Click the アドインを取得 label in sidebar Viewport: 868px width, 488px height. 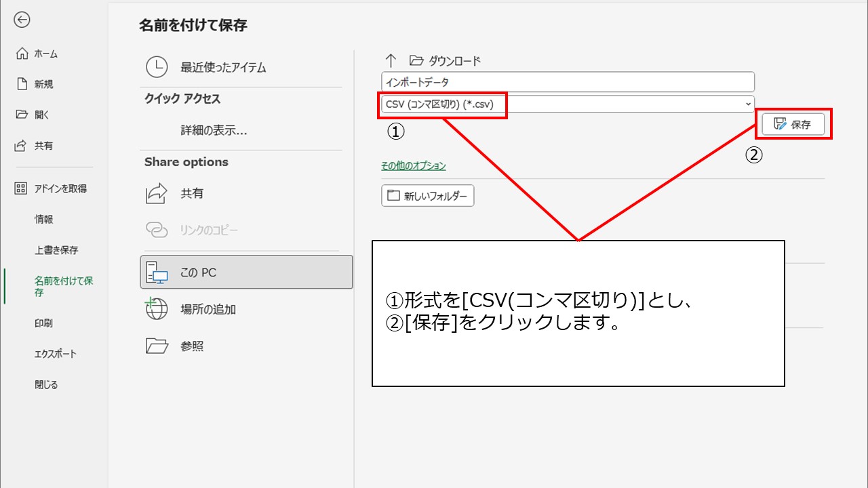tap(60, 188)
